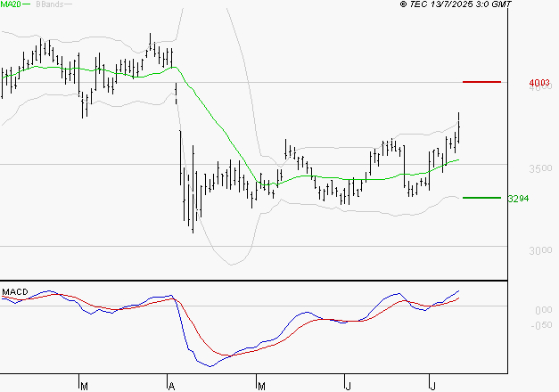Click the MA20 legend label
This screenshot has width=559, height=392.
11,4
